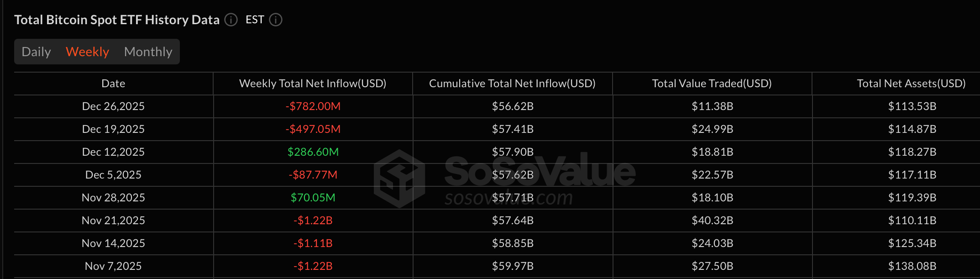This screenshot has height=279, width=980.
Task: Switch to the Daily view
Action: (36, 52)
